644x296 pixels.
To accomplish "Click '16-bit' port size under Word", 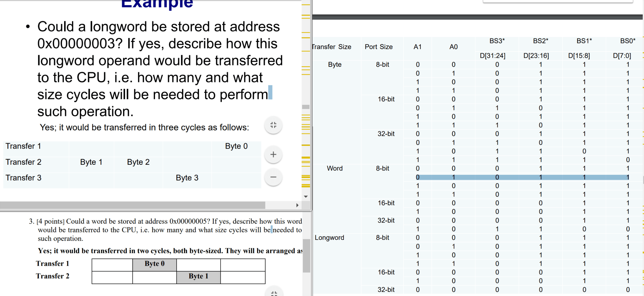I will [x=386, y=203].
